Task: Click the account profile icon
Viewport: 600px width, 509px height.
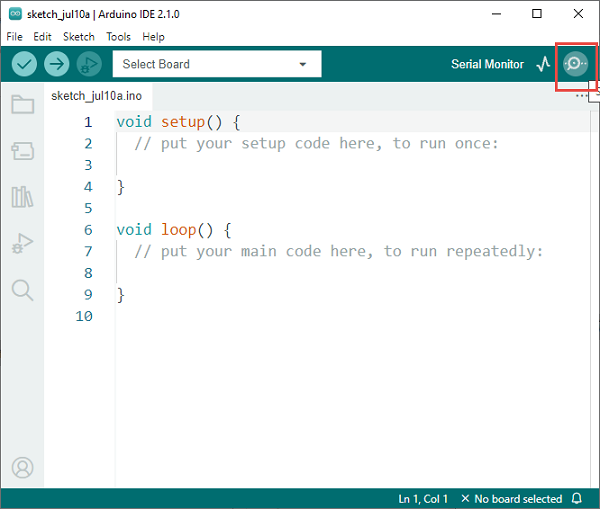Action: [23, 467]
